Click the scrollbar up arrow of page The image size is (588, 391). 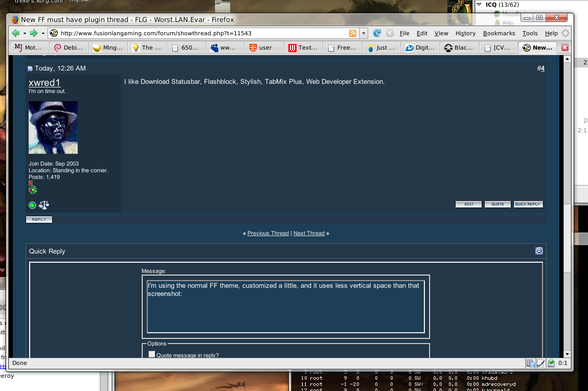point(567,59)
